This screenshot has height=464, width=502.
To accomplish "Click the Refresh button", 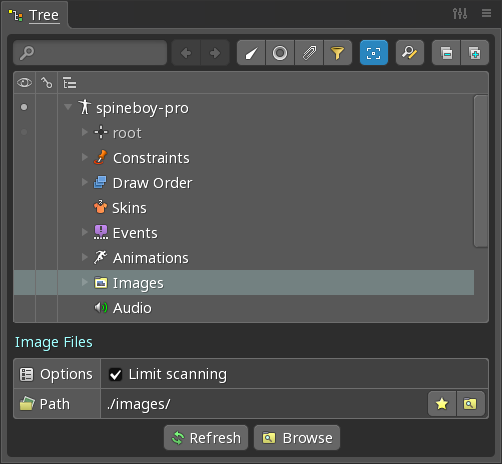I will point(206,438).
